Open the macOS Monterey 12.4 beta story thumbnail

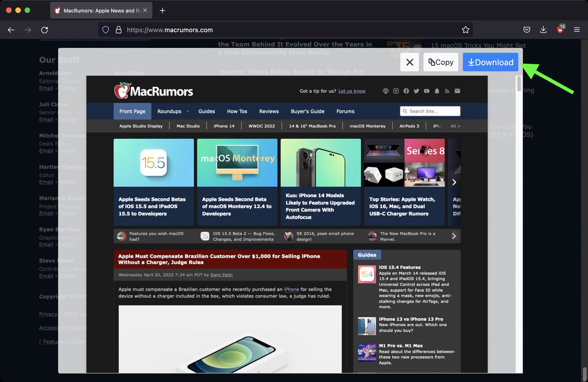(237, 163)
